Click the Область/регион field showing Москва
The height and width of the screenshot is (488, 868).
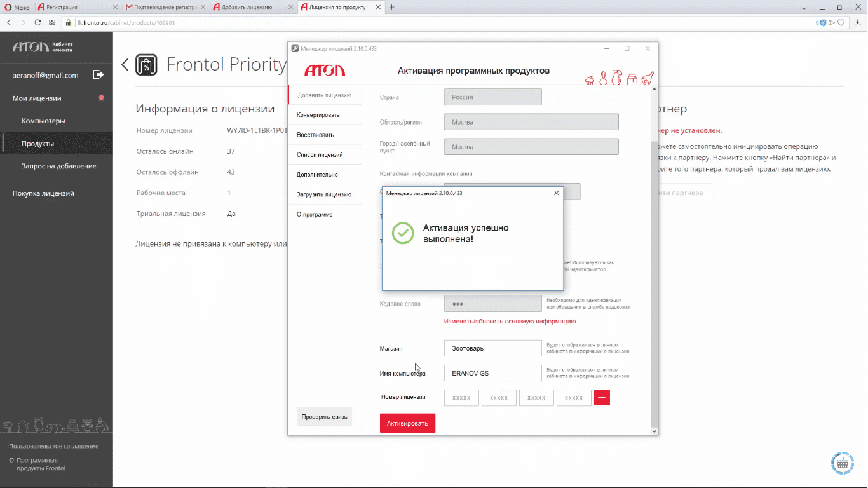531,122
